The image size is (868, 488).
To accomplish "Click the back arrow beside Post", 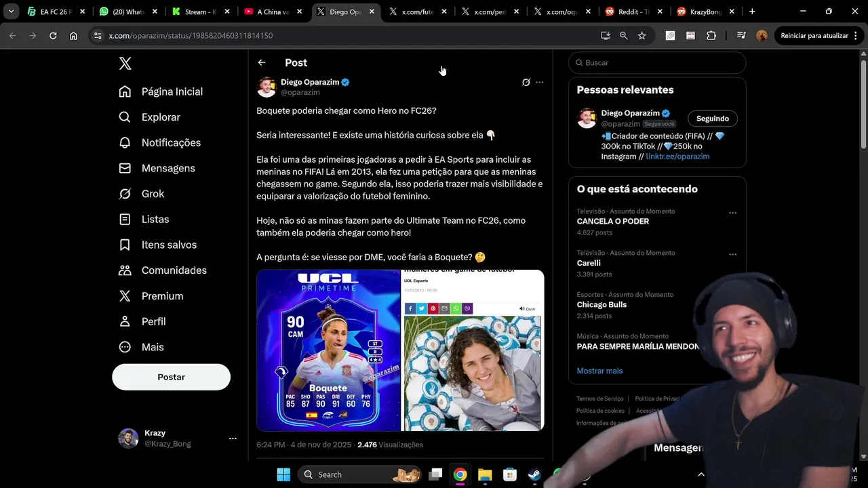I will (x=262, y=62).
